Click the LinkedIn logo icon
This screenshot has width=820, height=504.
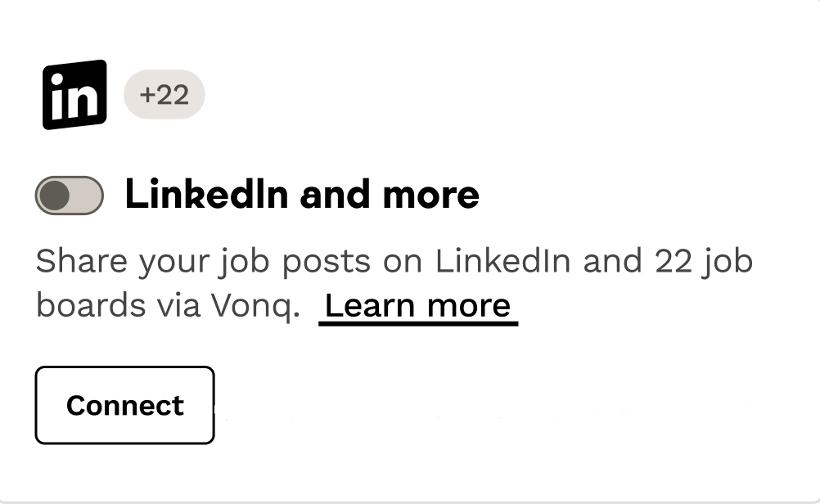tap(74, 94)
